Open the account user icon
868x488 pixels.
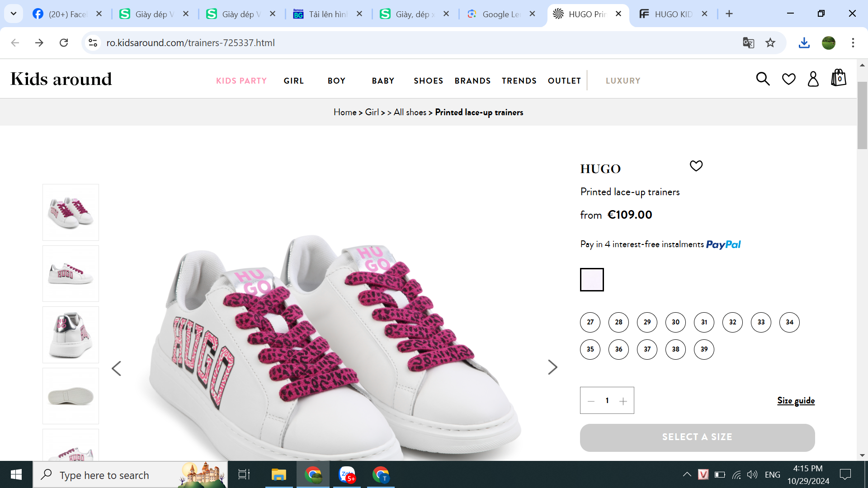click(813, 79)
